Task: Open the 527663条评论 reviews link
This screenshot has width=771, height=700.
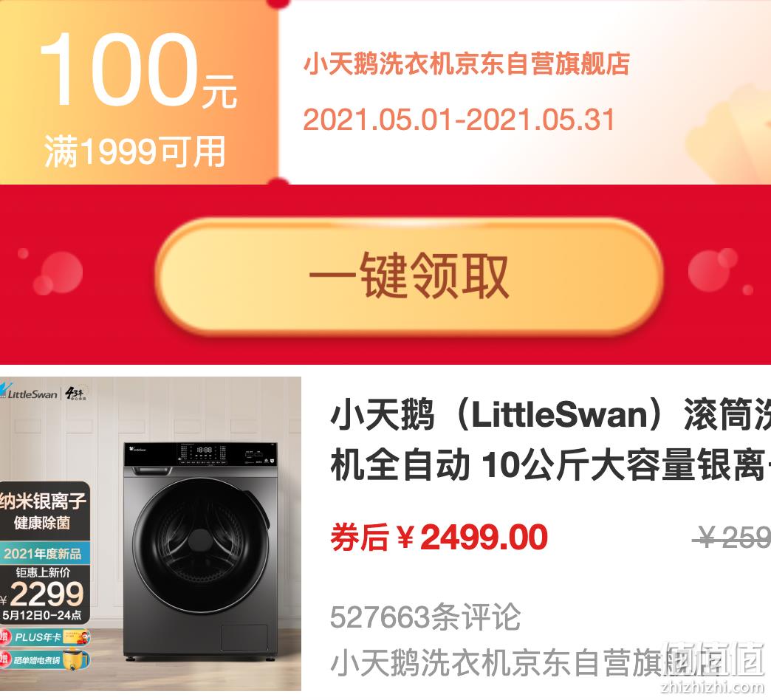Action: pyautogui.click(x=425, y=617)
